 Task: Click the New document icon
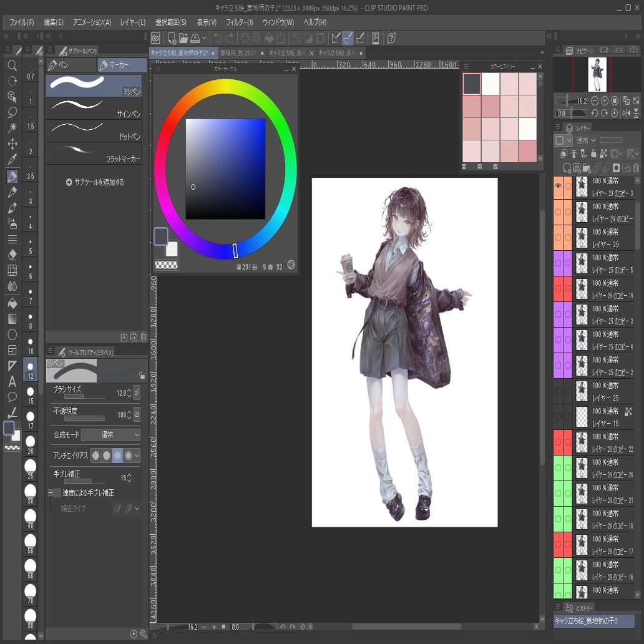click(172, 38)
